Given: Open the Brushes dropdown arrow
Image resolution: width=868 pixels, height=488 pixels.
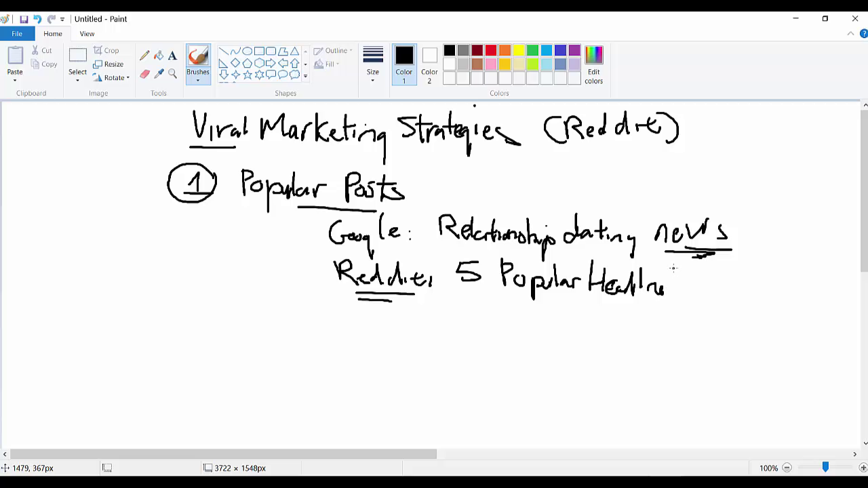Looking at the screenshot, I should [198, 80].
